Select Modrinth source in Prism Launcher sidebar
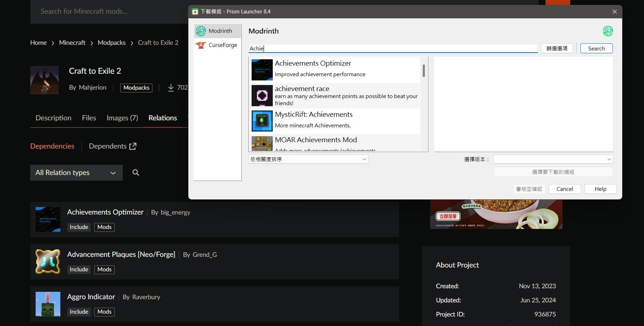This screenshot has height=326, width=644. (217, 31)
